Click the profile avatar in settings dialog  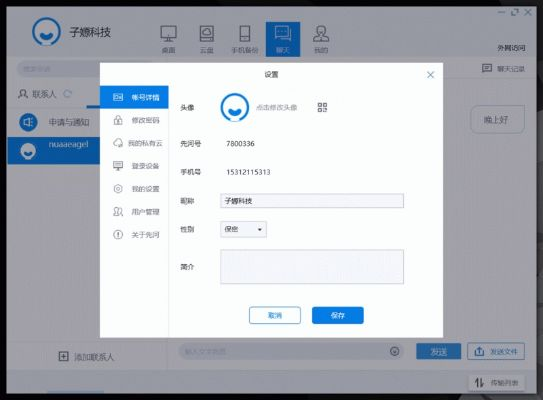pyautogui.click(x=235, y=107)
